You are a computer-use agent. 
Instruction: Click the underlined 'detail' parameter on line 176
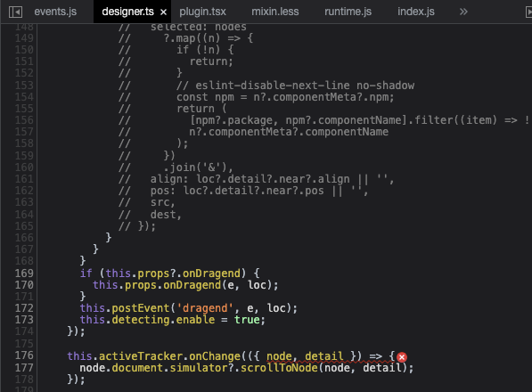[324, 356]
